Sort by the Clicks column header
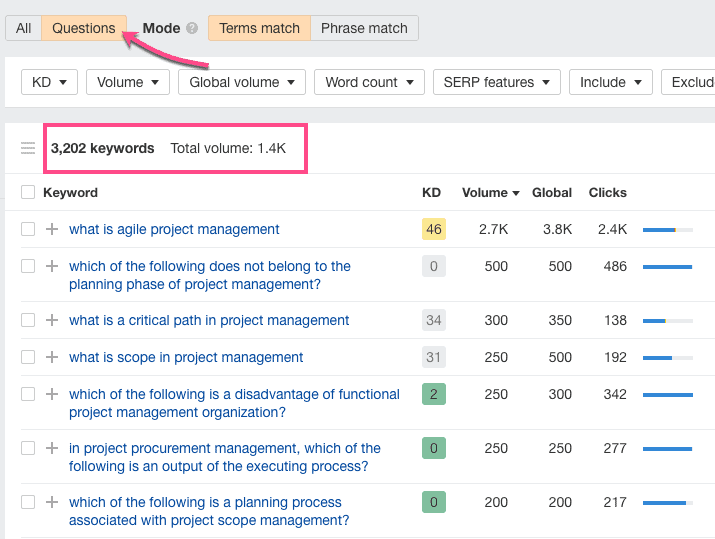Screen dimensions: 715x539 (607, 192)
